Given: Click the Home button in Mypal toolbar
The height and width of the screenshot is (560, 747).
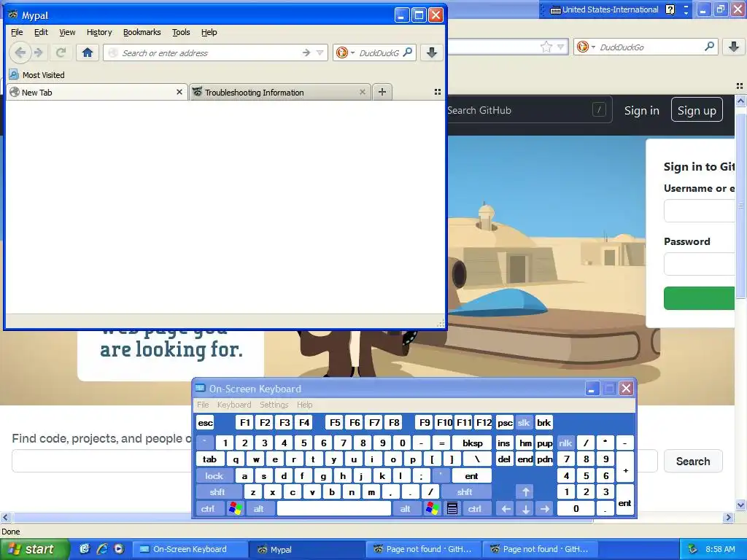Looking at the screenshot, I should (x=88, y=52).
